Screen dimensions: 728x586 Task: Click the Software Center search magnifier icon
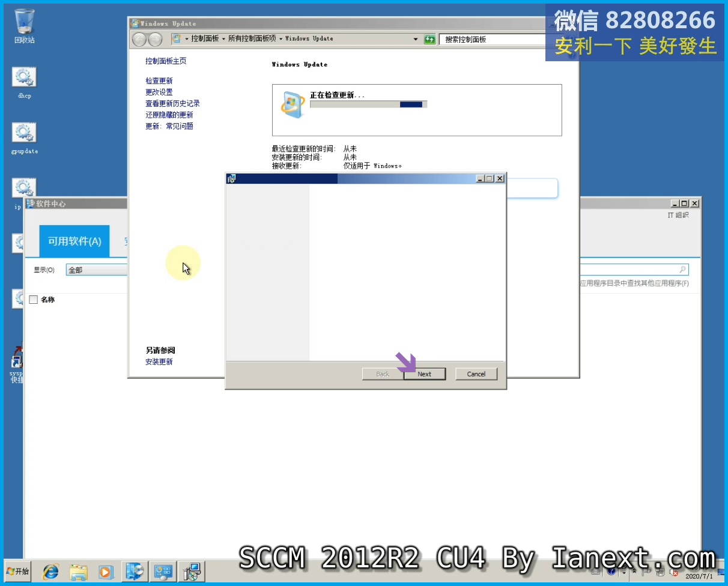pyautogui.click(x=683, y=270)
